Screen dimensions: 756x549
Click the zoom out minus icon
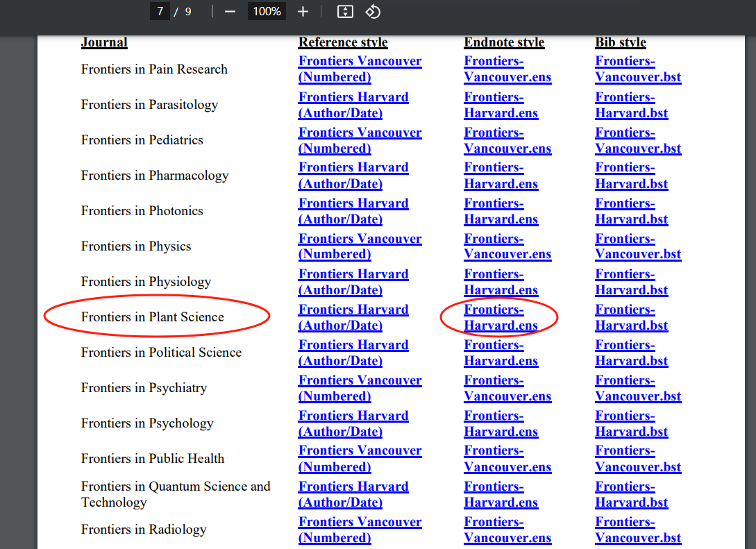click(x=230, y=12)
